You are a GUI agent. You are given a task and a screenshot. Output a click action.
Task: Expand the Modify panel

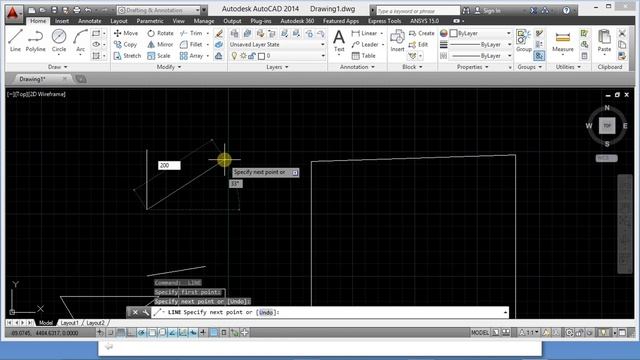pos(169,67)
